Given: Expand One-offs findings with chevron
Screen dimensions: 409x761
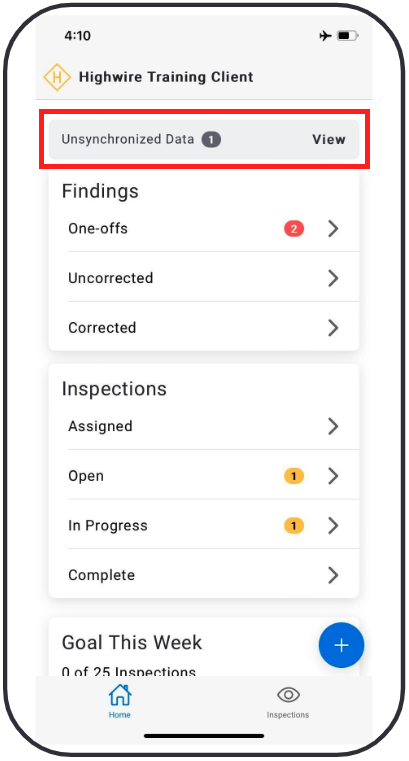Looking at the screenshot, I should click(x=333, y=229).
